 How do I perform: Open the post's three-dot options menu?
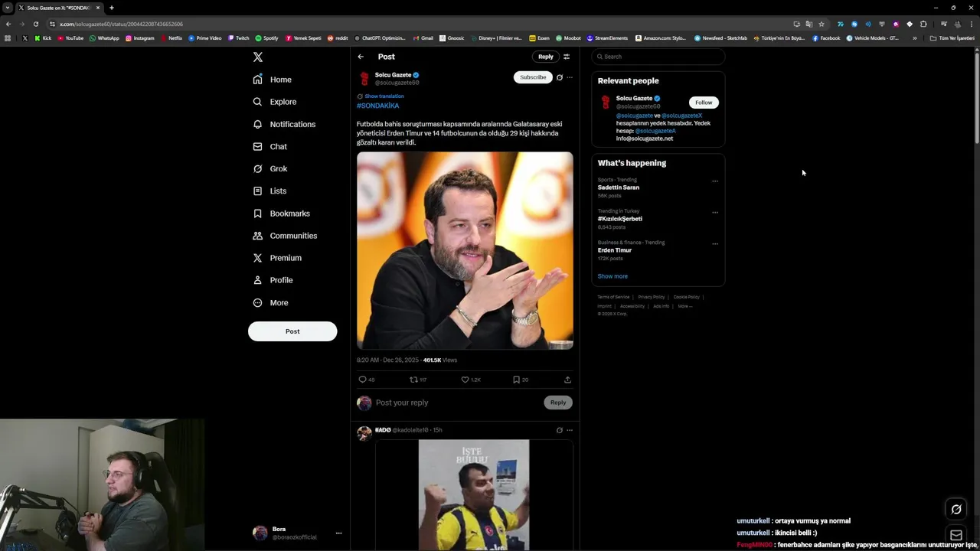(570, 77)
